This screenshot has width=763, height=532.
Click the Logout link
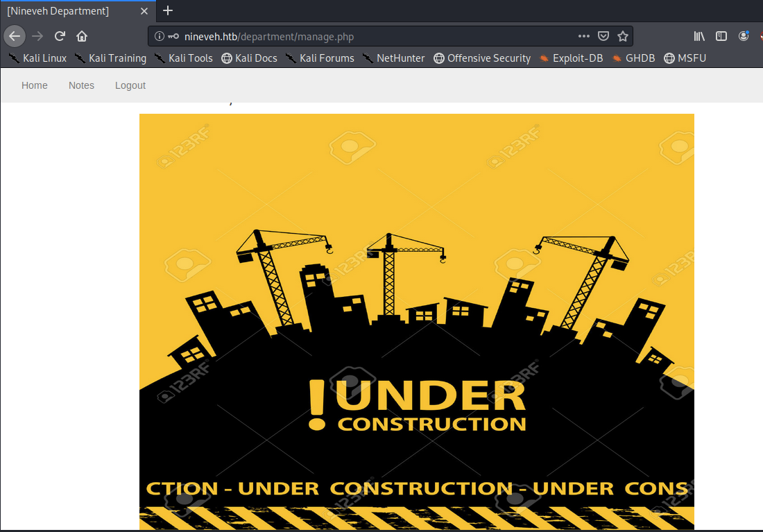(130, 85)
